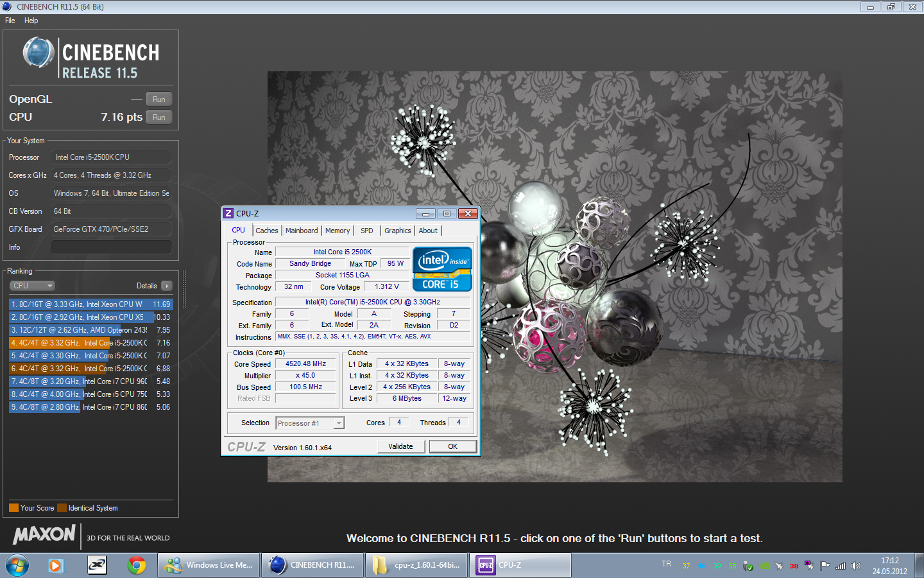Click the plane tray icon left of the red 38

point(778,566)
